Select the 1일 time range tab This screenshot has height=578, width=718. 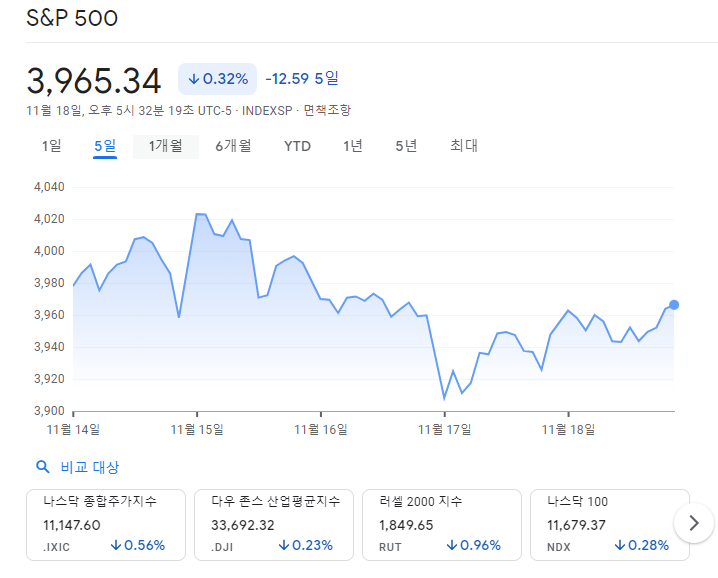[52, 146]
